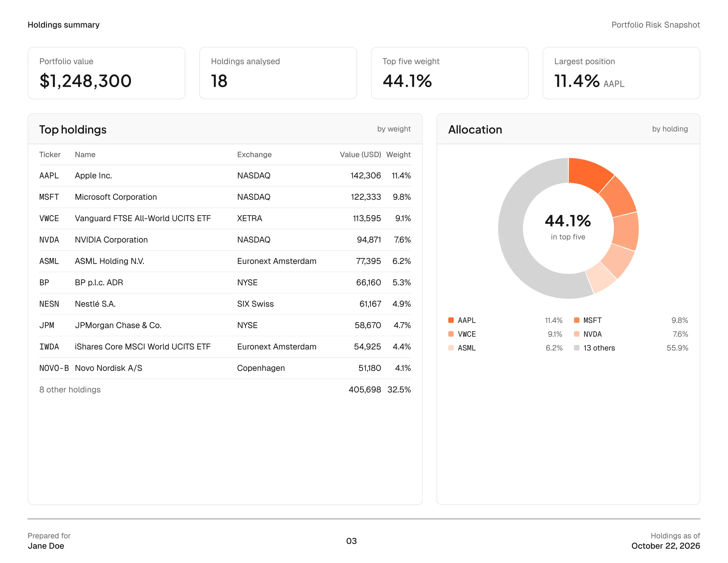Select 'NVIDIA Corporation' in the table

click(111, 239)
